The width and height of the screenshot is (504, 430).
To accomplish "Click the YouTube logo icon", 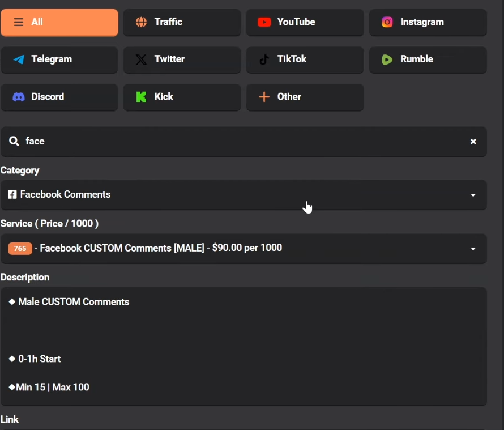I will point(264,22).
